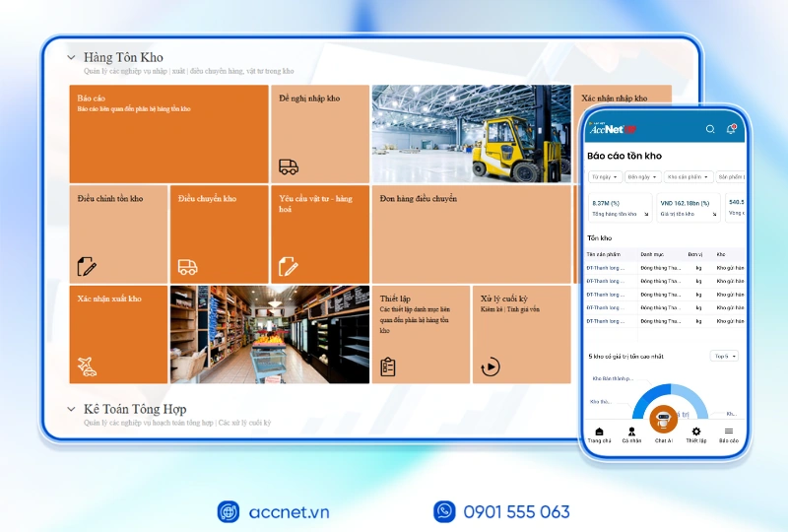
Task: Go to Trang chủ in the phone bottom bar
Action: (x=599, y=434)
